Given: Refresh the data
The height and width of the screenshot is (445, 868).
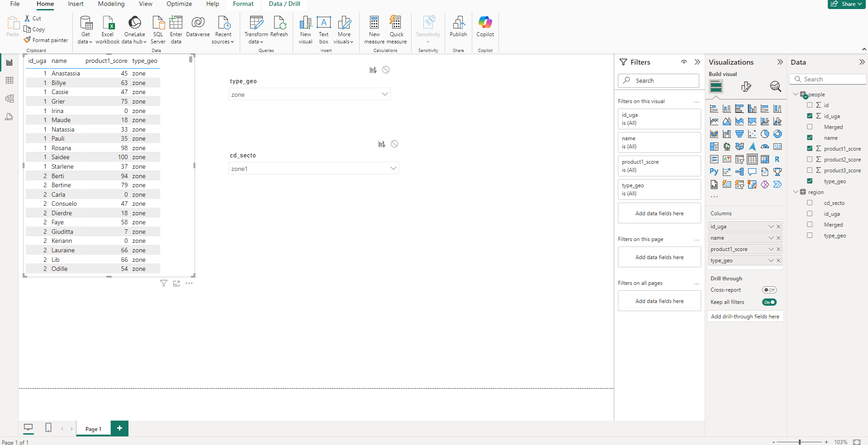Looking at the screenshot, I should point(279,27).
